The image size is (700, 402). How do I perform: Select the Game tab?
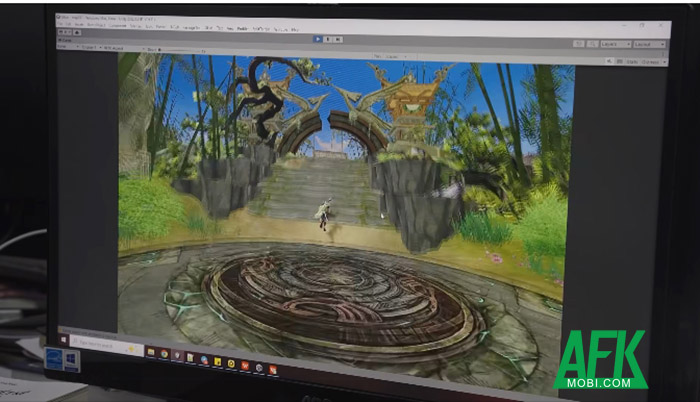pos(63,40)
